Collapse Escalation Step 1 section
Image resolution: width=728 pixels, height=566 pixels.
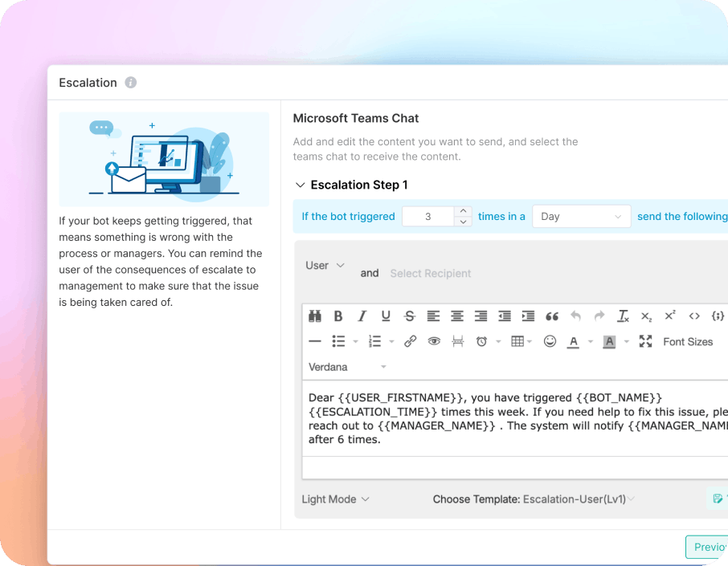pos(301,185)
